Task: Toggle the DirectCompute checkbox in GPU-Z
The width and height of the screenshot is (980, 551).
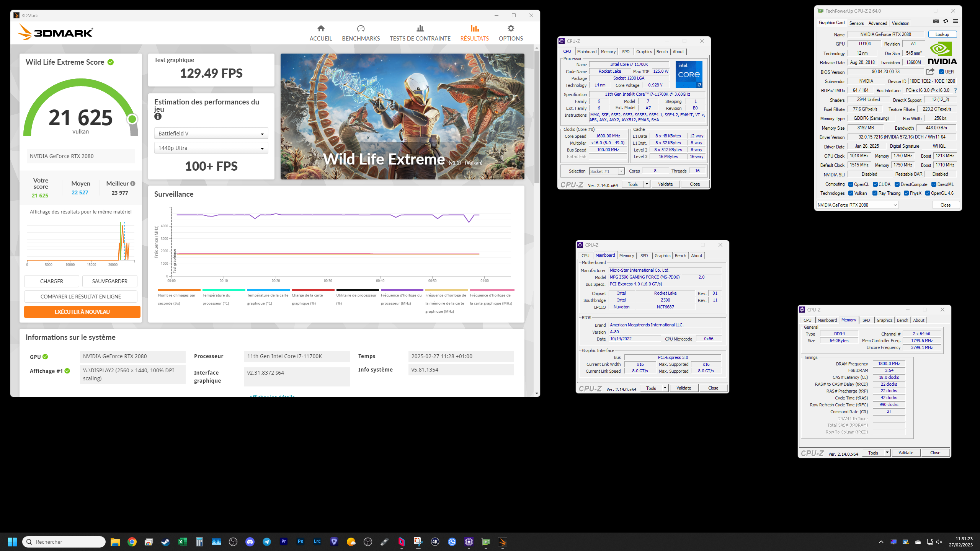Action: click(x=897, y=184)
